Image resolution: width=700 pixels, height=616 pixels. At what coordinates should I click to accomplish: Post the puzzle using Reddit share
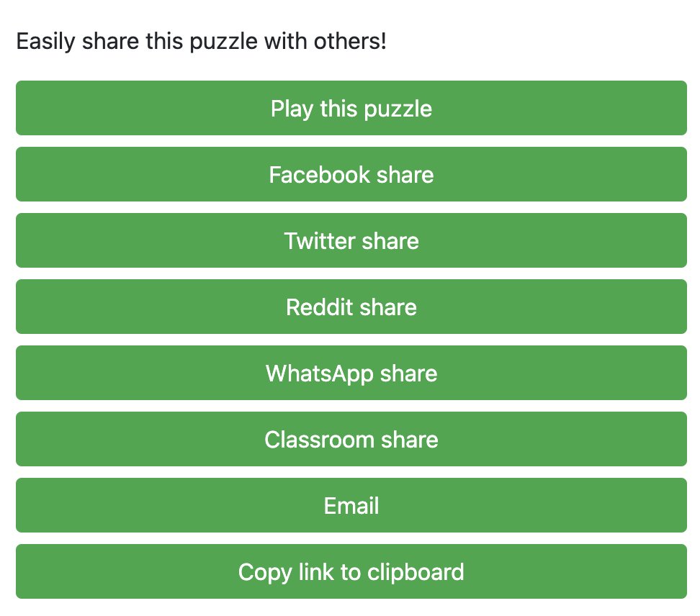click(351, 307)
